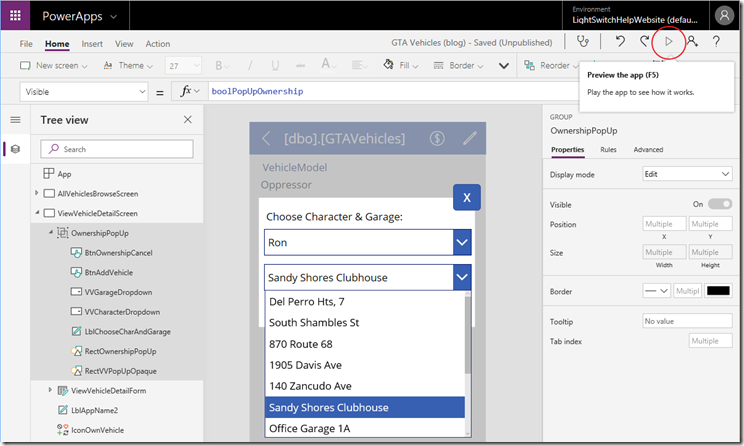
Task: Select Del Perro Hts, 7 option
Action: (365, 302)
